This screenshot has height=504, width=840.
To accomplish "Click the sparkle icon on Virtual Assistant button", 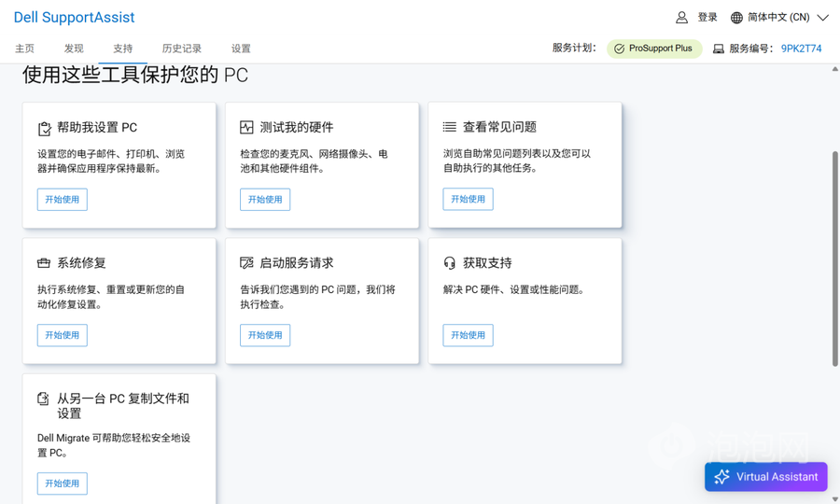I will click(721, 477).
